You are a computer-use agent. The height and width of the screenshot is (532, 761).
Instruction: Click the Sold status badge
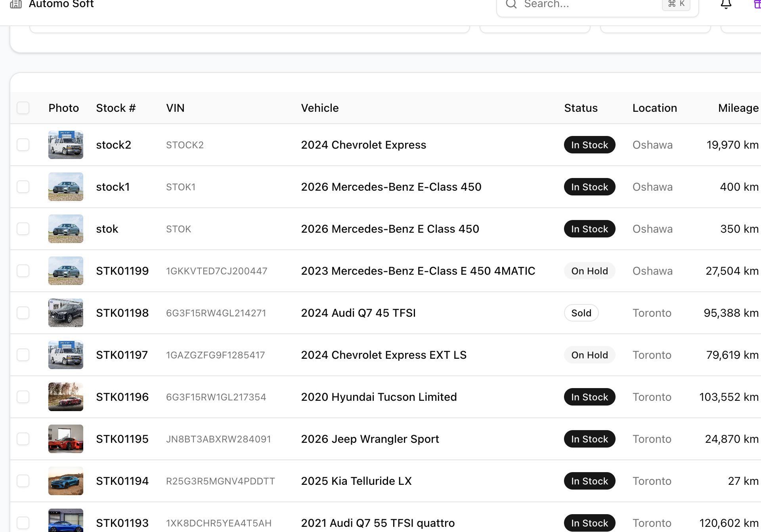click(x=581, y=313)
